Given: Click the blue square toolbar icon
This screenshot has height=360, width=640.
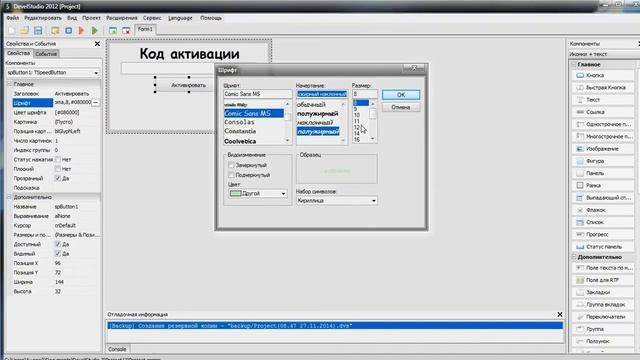Looking at the screenshot, I should point(69,31).
